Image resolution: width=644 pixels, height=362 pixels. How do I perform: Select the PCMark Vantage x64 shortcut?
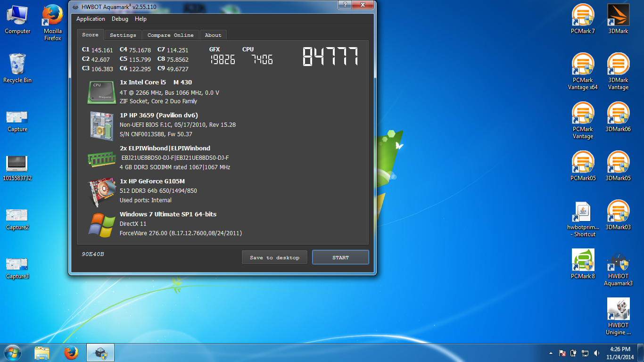583,72
